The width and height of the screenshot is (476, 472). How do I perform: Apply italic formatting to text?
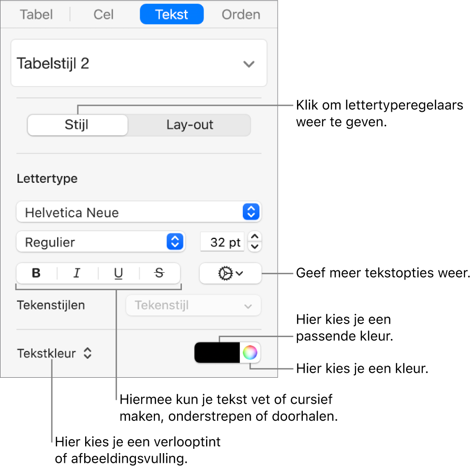77,273
